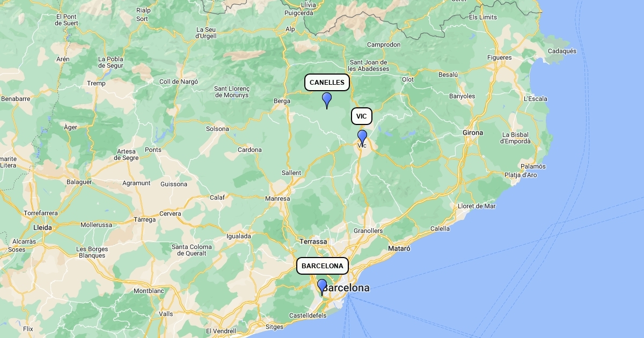This screenshot has width=644, height=338.
Task: Click the Terrassa city label
Action: coord(313,241)
